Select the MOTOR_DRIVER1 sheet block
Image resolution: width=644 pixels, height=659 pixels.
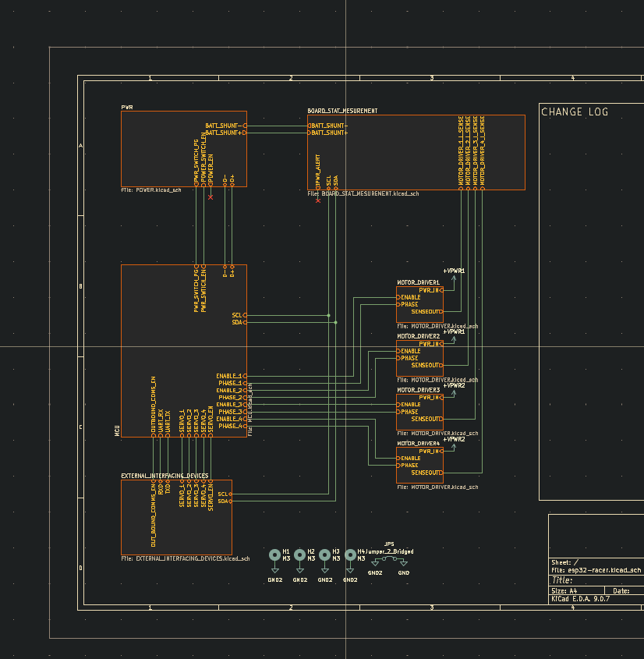pos(419,301)
